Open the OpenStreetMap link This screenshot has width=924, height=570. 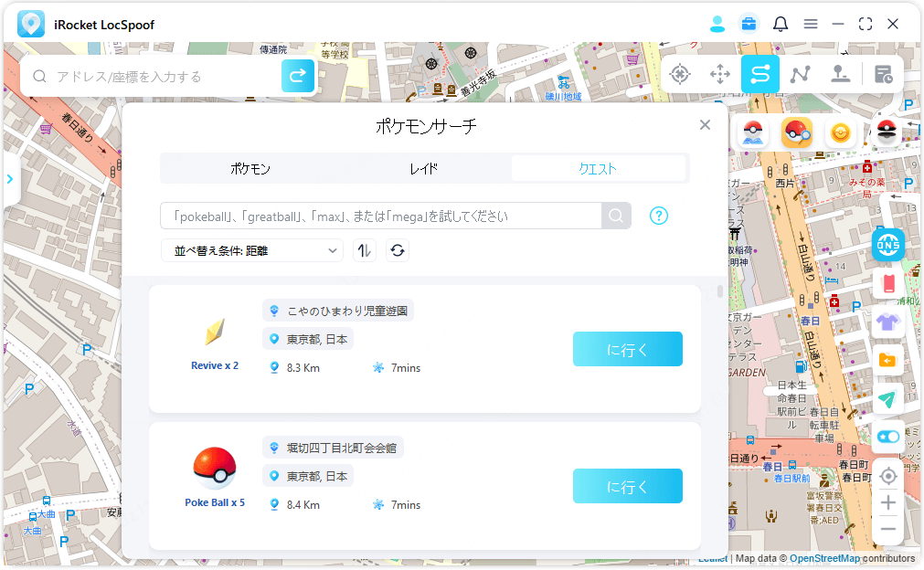point(824,558)
